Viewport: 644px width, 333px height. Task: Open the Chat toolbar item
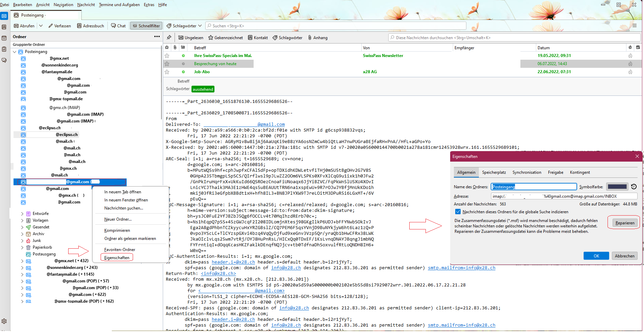click(118, 26)
